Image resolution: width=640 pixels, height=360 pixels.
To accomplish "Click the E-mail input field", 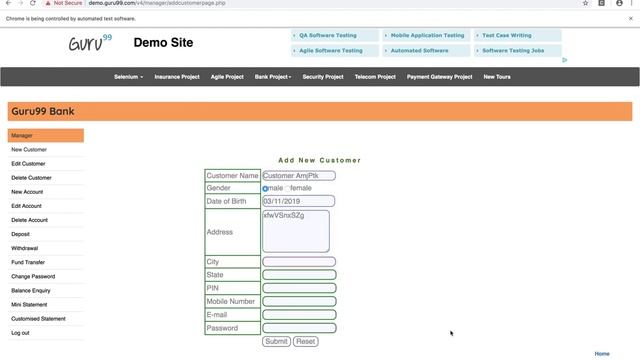I will (x=299, y=315).
